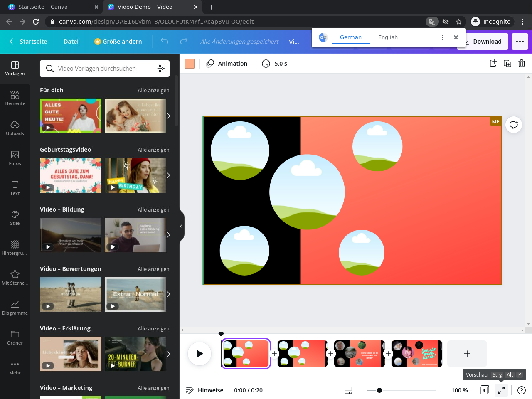Go back to Startseite
Screen dimensions: 532x399
[x=28, y=42]
